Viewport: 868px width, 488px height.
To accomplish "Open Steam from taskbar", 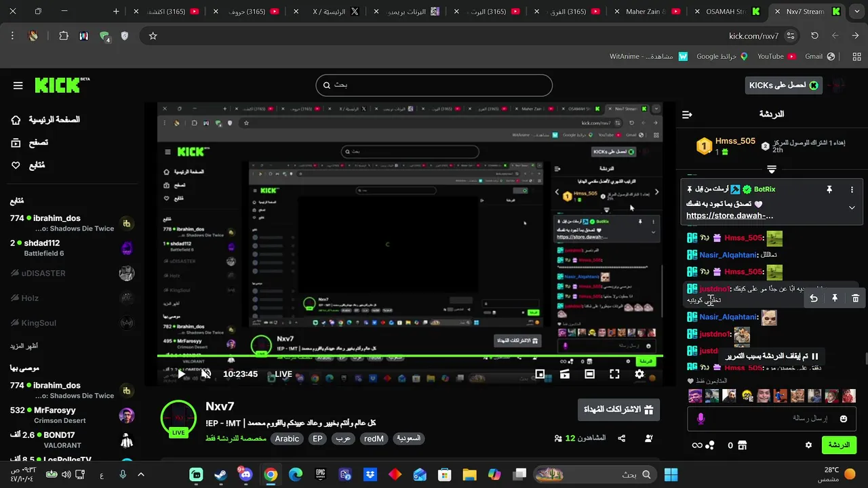I will tap(220, 474).
